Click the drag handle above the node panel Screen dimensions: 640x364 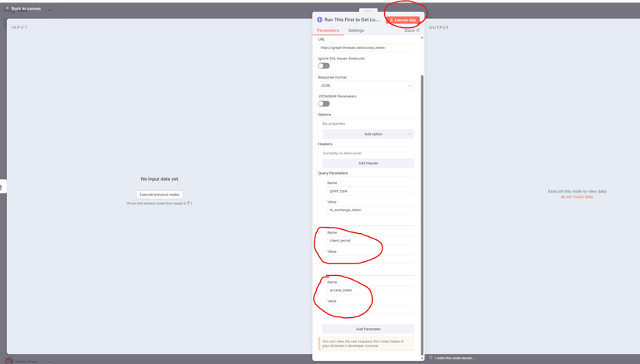pyautogui.click(x=368, y=11)
